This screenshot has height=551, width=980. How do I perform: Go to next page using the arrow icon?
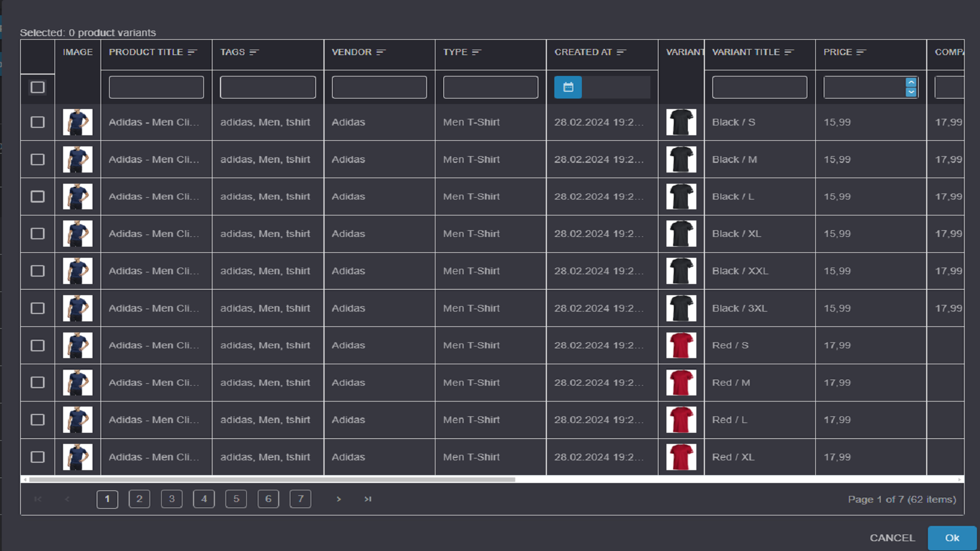pos(339,499)
